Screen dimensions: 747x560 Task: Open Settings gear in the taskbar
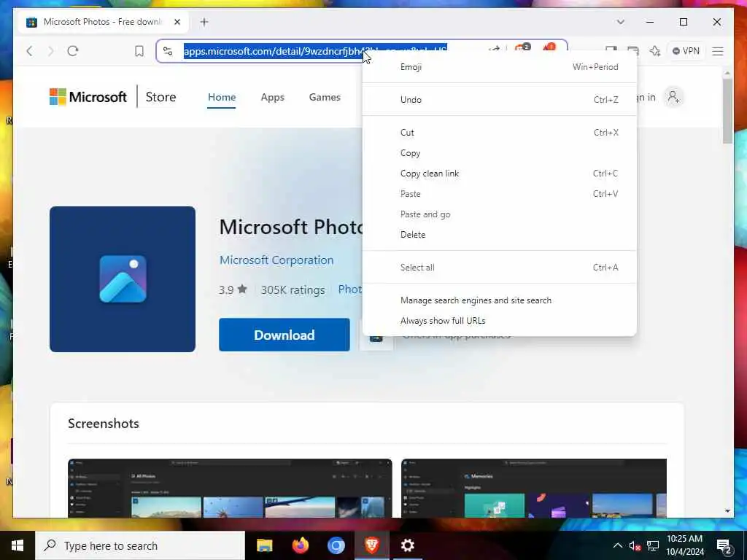(407, 545)
